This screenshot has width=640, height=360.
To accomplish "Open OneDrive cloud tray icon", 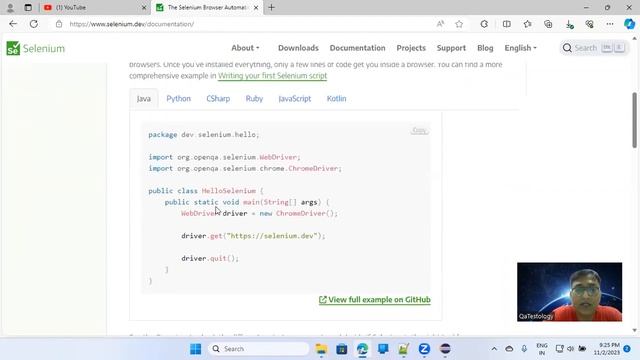I will point(509,349).
